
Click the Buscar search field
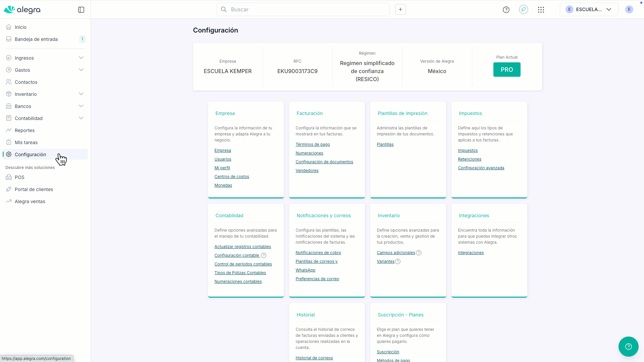pos(303,9)
